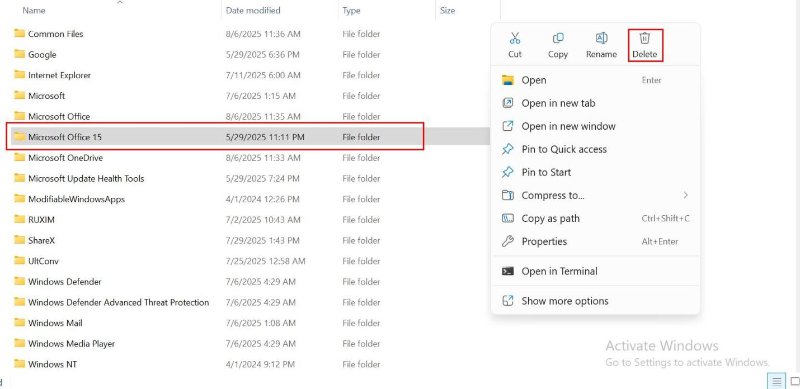Image resolution: width=800 pixels, height=389 pixels.
Task: Click the Google folder icon
Action: pyautogui.click(x=19, y=54)
